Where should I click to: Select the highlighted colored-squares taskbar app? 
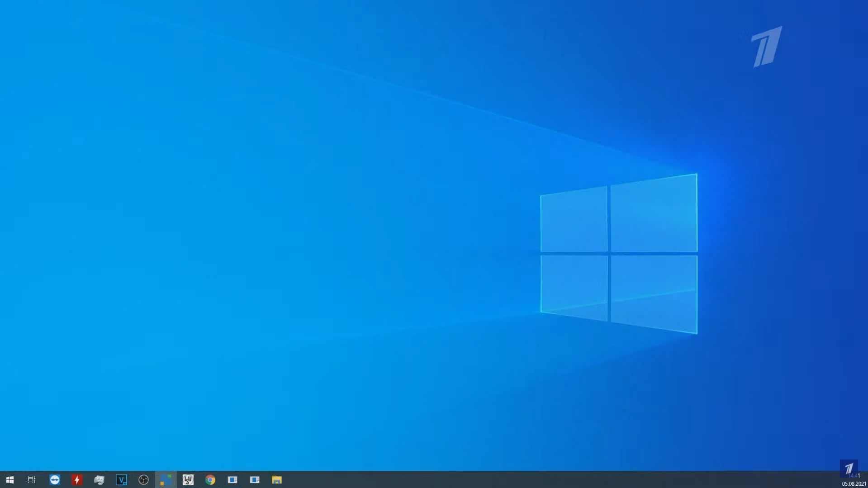166,479
